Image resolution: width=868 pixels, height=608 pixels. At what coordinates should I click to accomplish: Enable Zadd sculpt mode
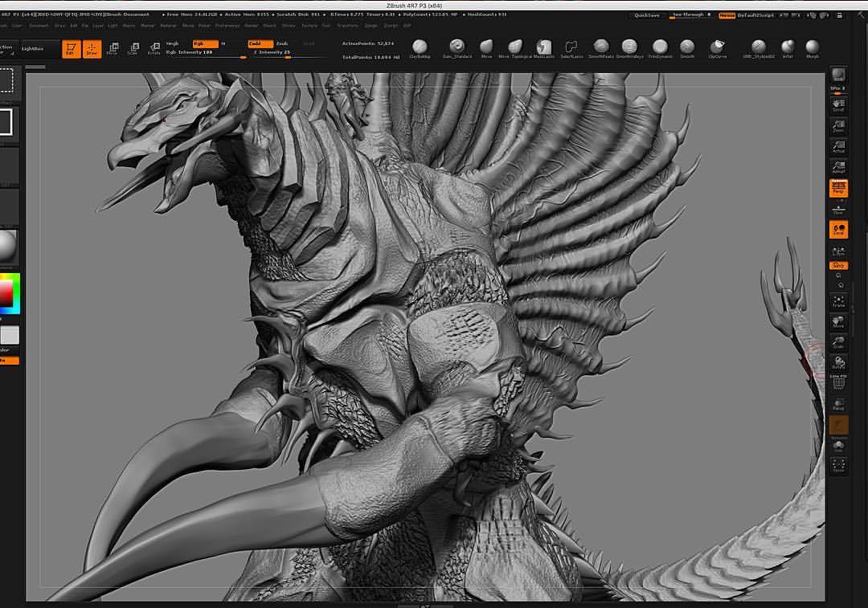[x=260, y=43]
